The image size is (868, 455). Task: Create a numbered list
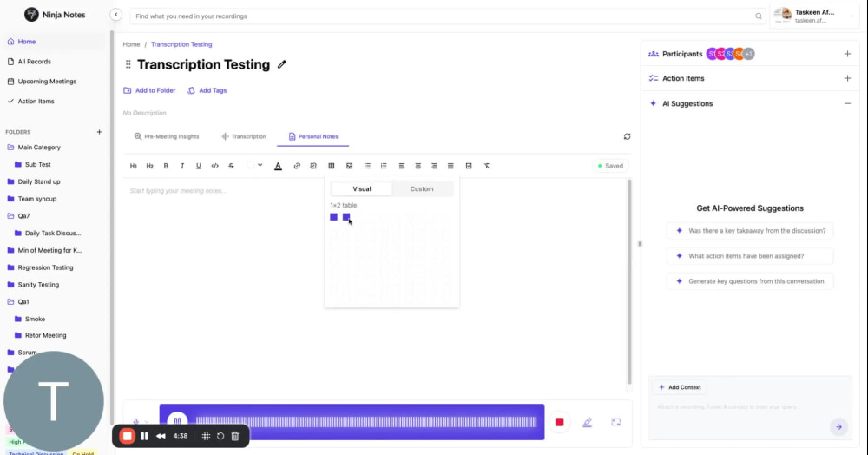tap(384, 166)
